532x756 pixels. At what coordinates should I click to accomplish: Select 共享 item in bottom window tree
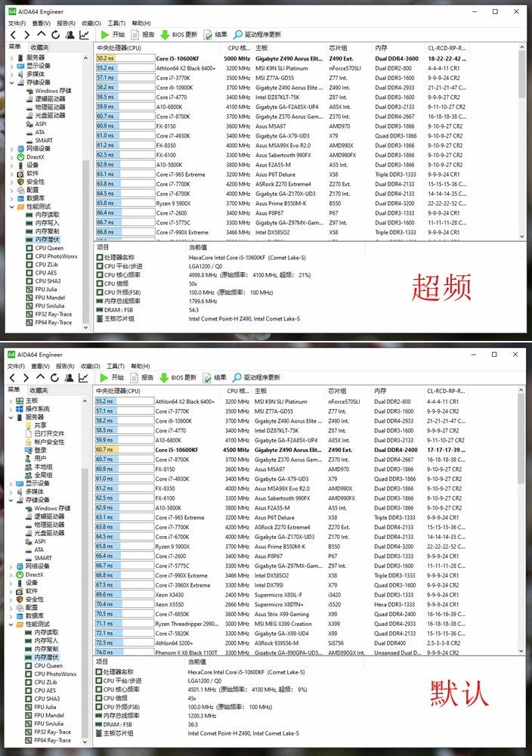(x=40, y=425)
